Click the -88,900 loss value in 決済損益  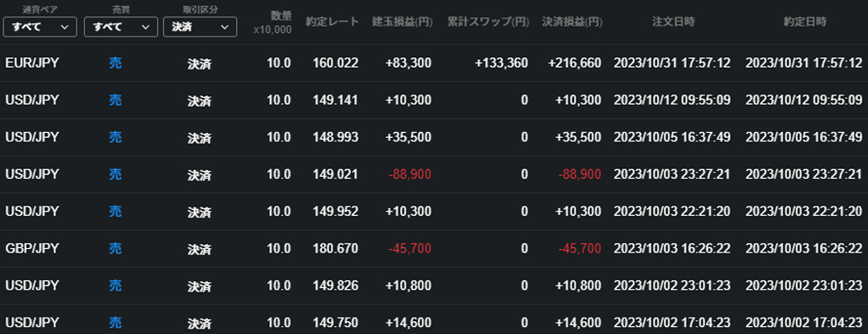coord(580,174)
